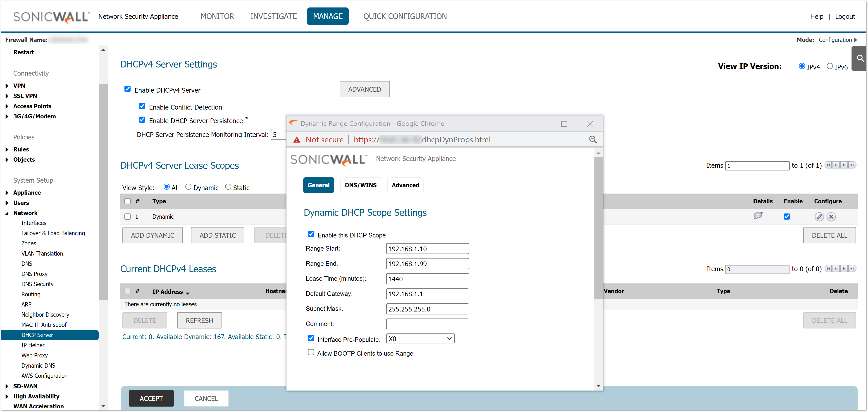Viewport: 868px width, 412px height.
Task: Check Allow BOOTP Clients to use Range
Action: [x=311, y=352]
